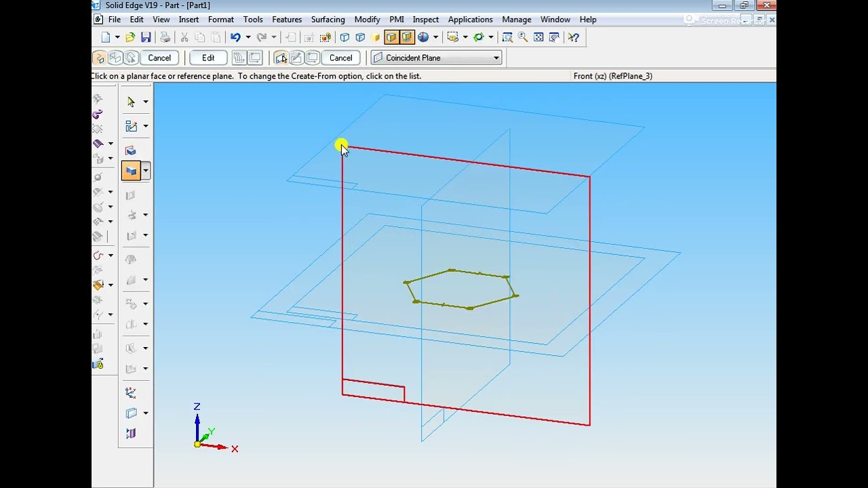Open the PMI menu
The height and width of the screenshot is (488, 868).
click(x=397, y=20)
